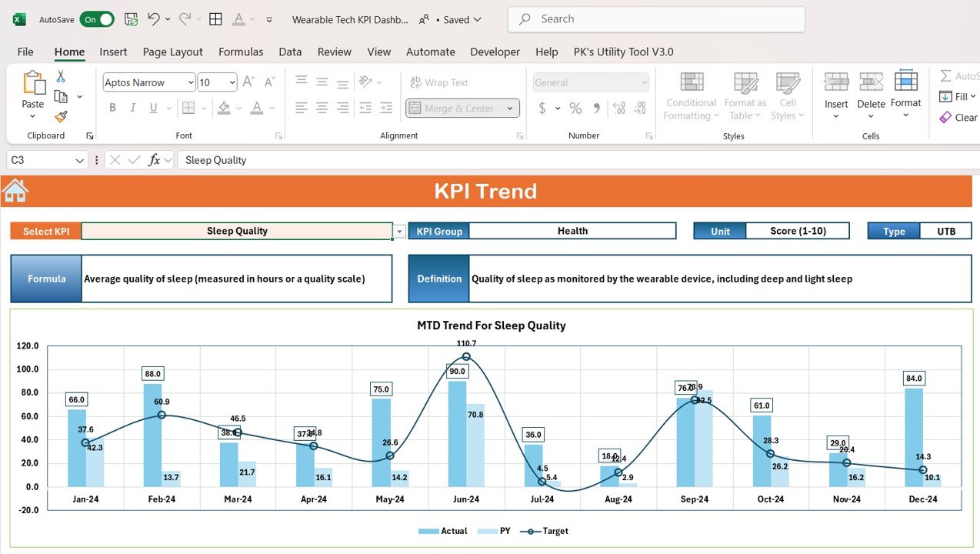Click the Undo arrow icon
The image size is (980, 554).
tap(154, 19)
